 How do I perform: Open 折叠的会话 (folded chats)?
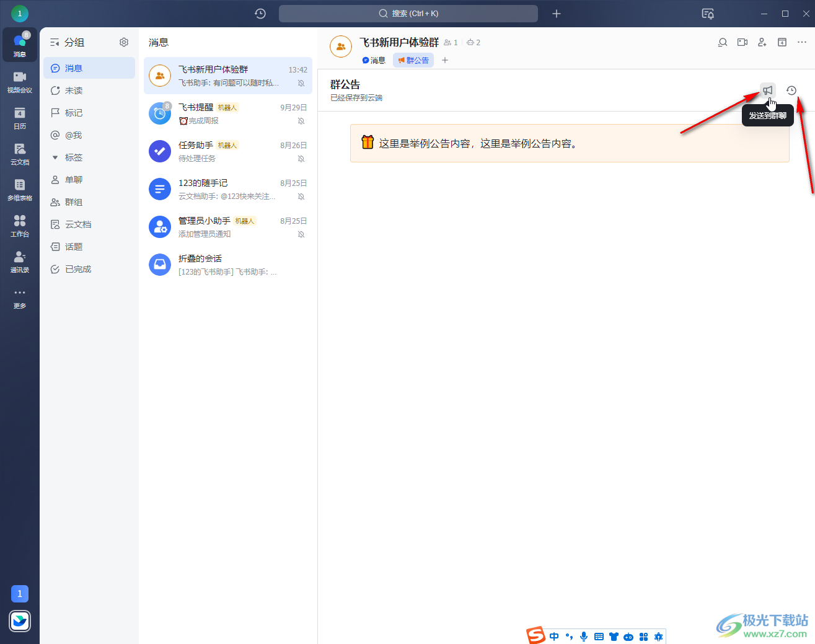pyautogui.click(x=228, y=265)
